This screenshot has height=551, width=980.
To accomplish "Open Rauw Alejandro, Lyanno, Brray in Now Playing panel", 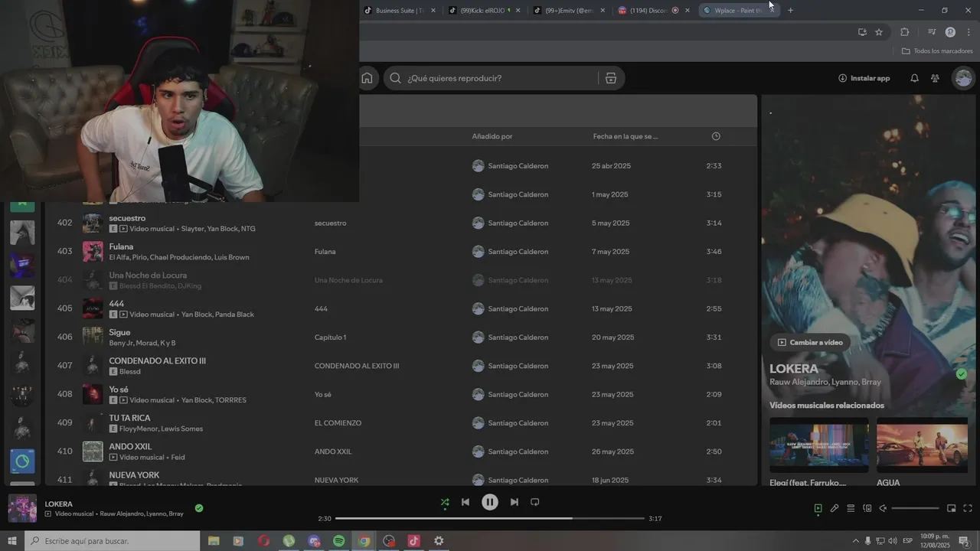I will 825,382.
